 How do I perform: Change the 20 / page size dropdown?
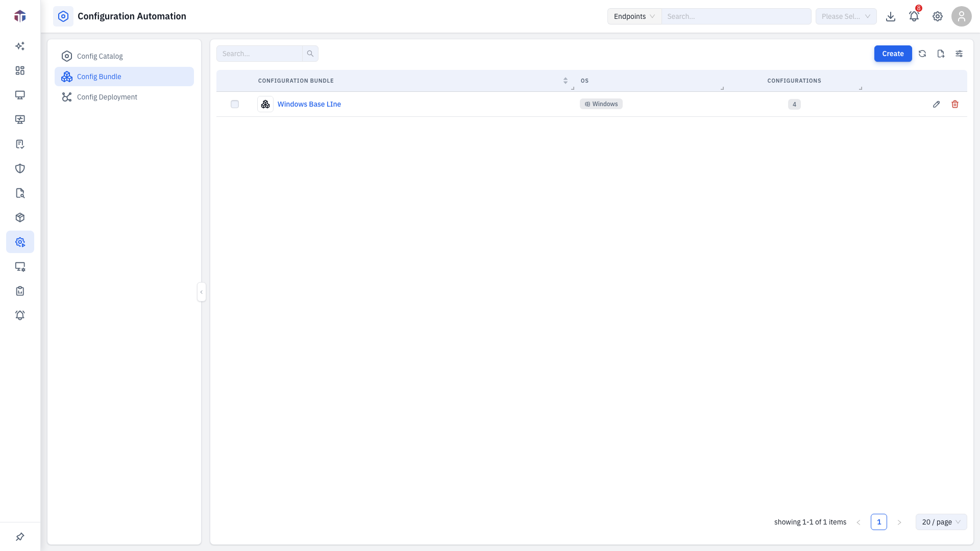[941, 522]
